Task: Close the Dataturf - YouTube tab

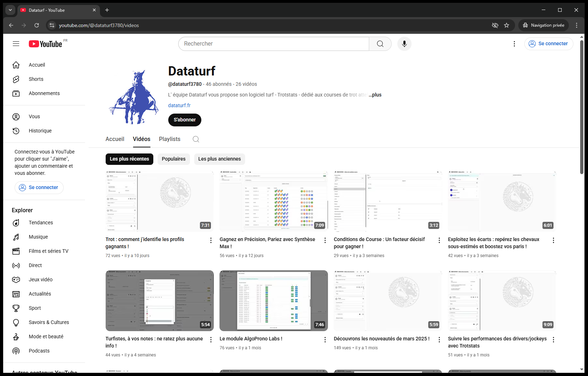Action: [94, 10]
